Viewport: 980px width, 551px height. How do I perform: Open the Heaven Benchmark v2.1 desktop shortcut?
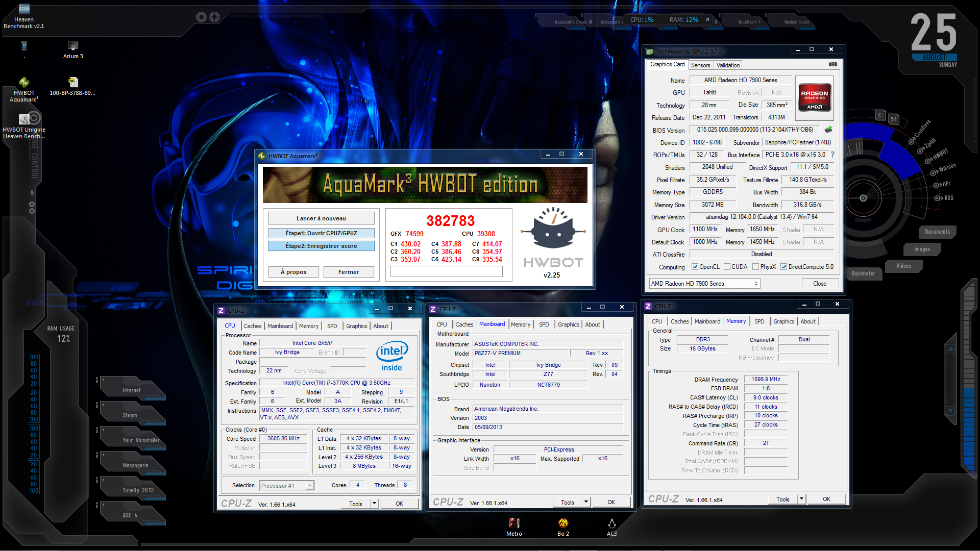[24, 16]
